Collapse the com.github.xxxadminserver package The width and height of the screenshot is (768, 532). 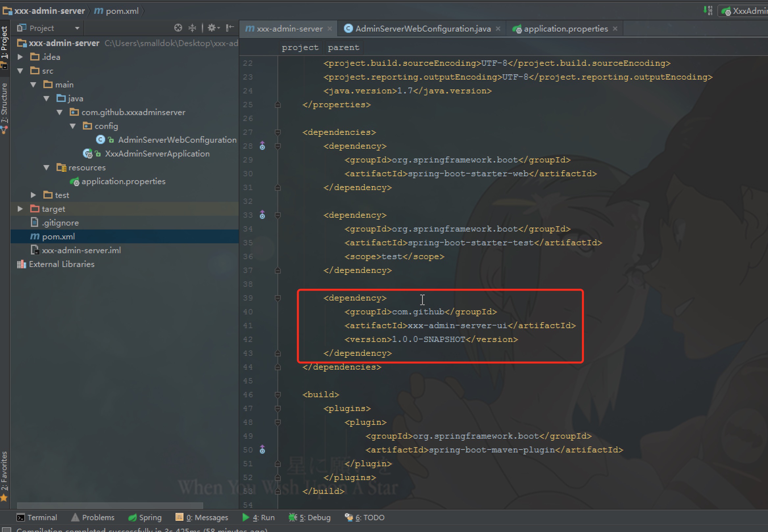pos(60,112)
